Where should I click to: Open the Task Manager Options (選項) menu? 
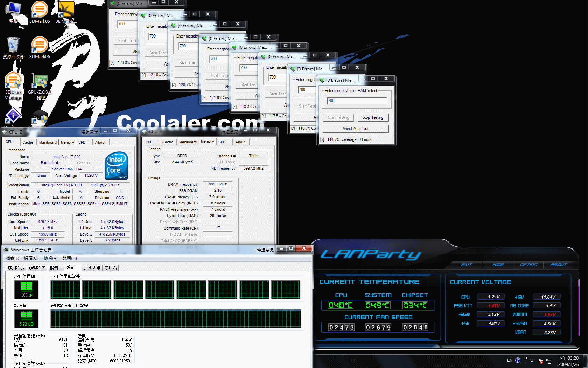click(x=31, y=258)
